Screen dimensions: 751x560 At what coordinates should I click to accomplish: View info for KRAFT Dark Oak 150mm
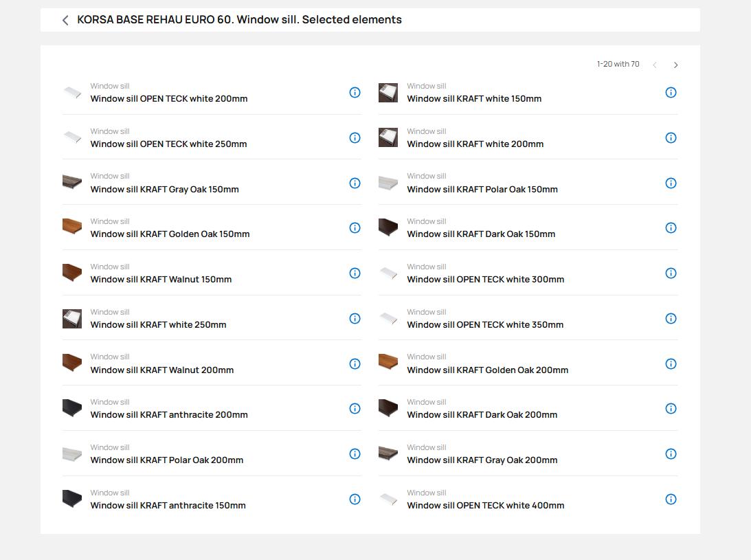[671, 228]
